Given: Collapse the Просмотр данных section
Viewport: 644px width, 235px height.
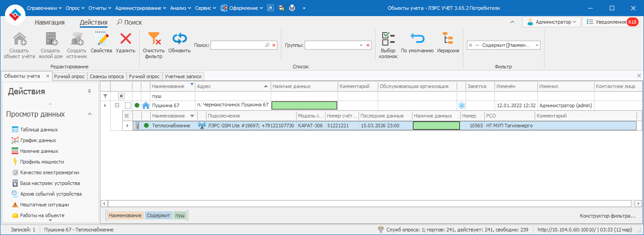Looking at the screenshot, I should click(x=89, y=114).
